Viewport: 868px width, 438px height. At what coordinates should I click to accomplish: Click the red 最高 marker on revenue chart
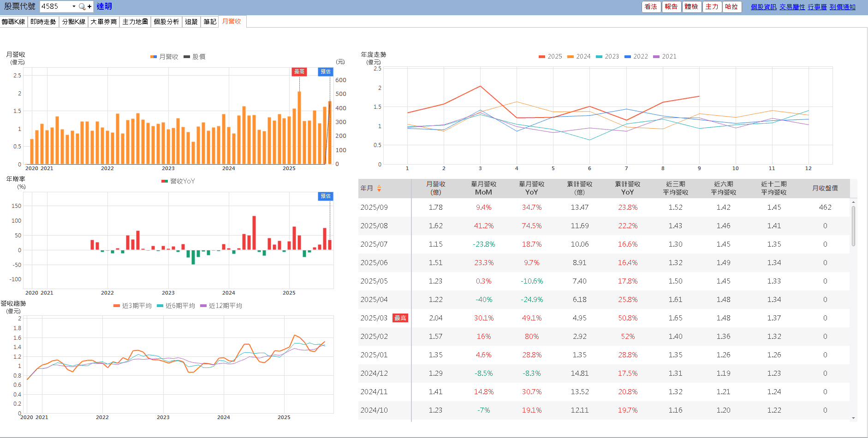(x=299, y=71)
